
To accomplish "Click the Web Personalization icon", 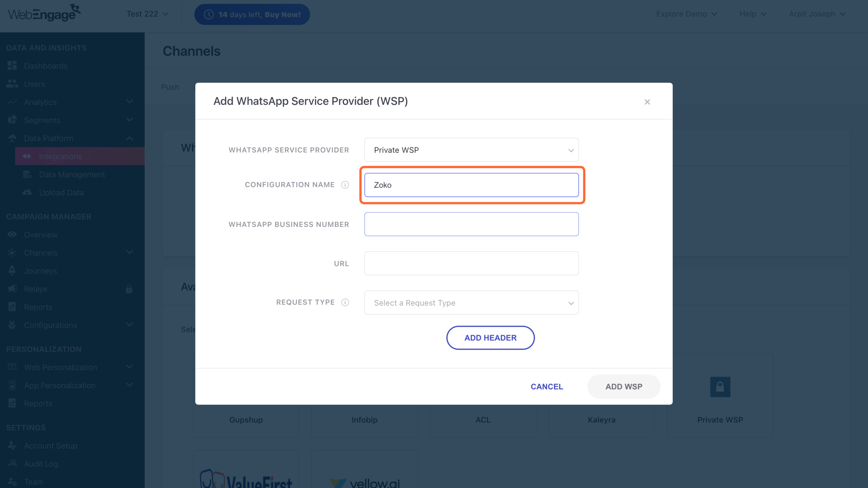I will tap(12, 367).
